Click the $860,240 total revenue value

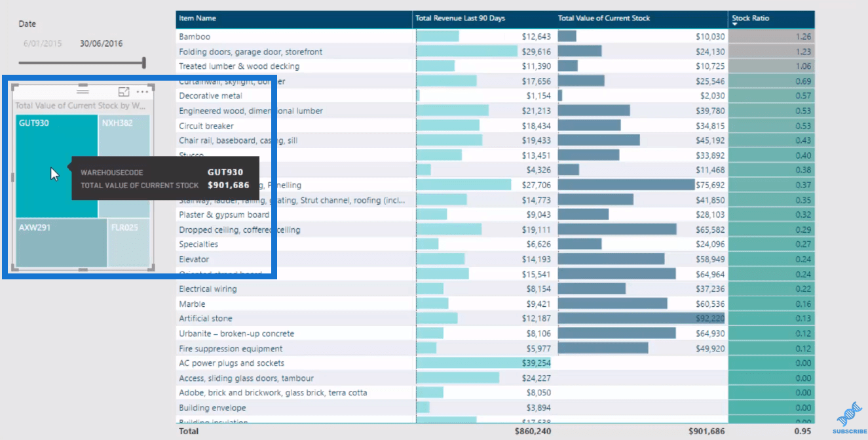click(x=533, y=431)
